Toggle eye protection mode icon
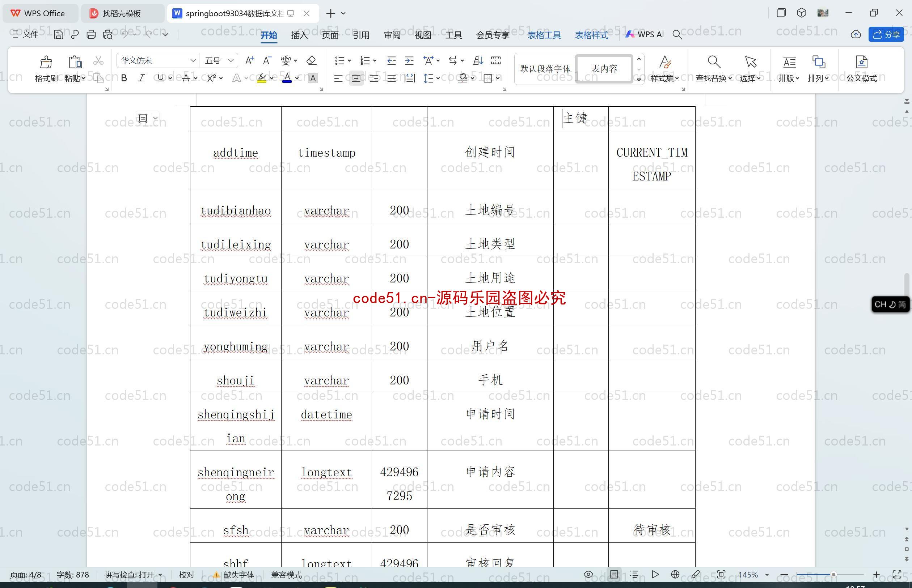The height and width of the screenshot is (588, 912). pos(588,574)
